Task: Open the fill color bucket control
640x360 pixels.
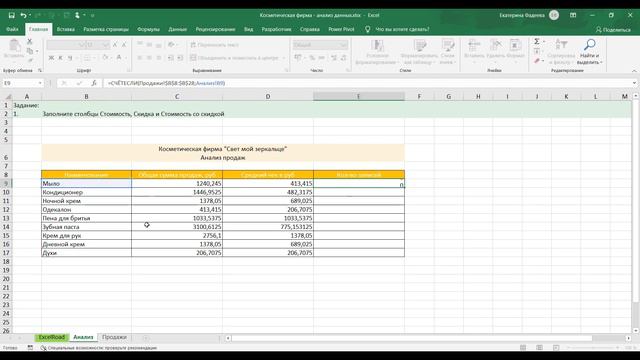Action: point(105,58)
